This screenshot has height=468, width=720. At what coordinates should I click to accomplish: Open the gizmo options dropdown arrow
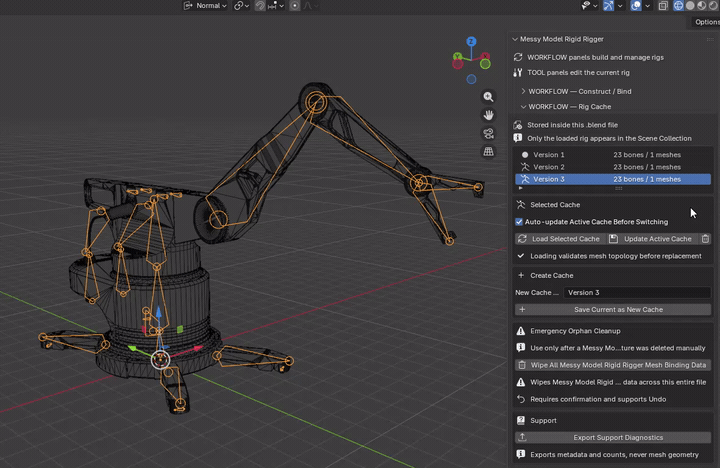pyautogui.click(x=620, y=6)
